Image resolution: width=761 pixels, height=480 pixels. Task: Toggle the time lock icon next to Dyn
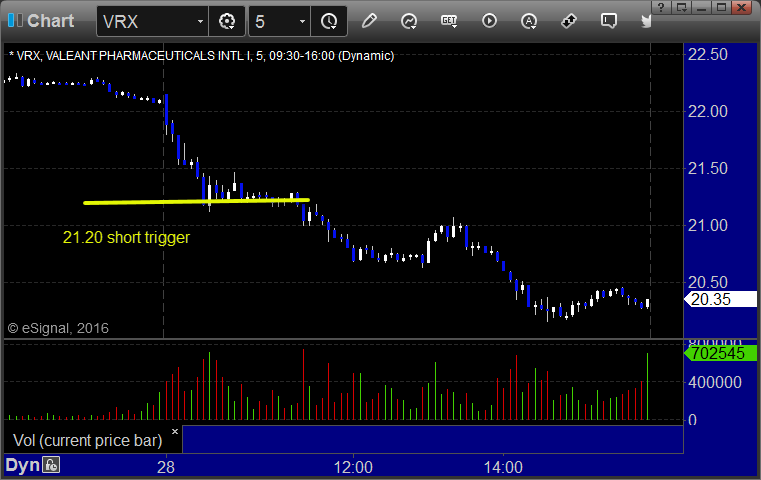(x=51, y=465)
